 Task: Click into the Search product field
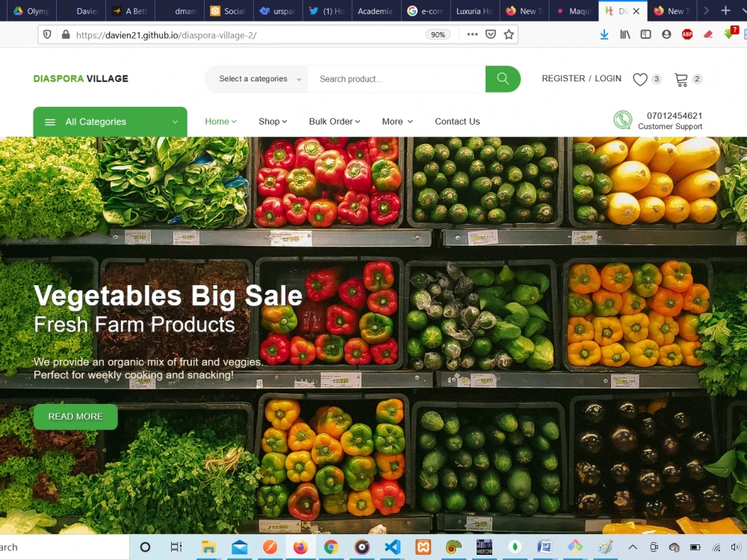[x=397, y=79]
